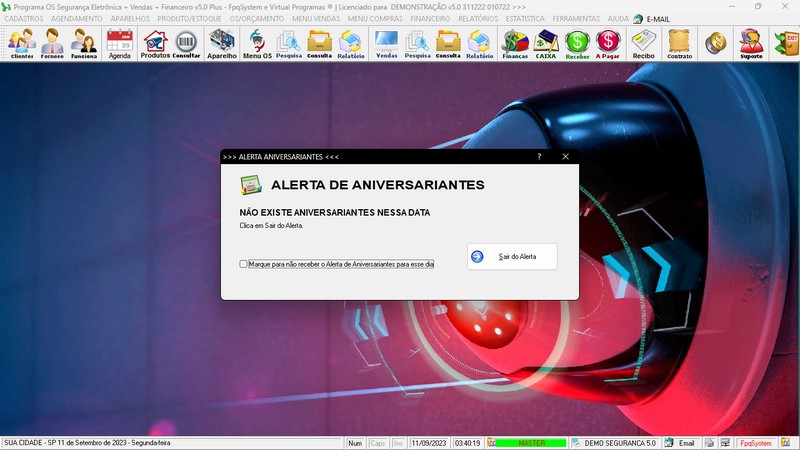Open the Menu OS icon
Screen dimensions: 800x450
point(257,44)
